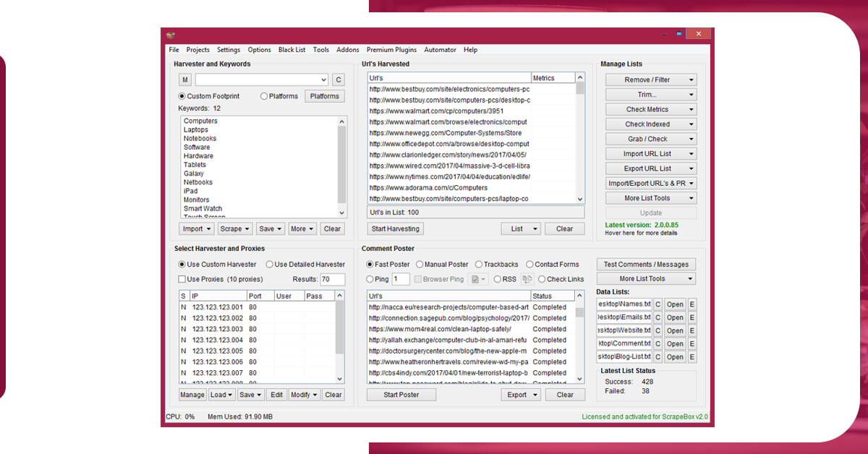868x454 pixels.
Task: Click the Start Poster button
Action: click(x=401, y=395)
